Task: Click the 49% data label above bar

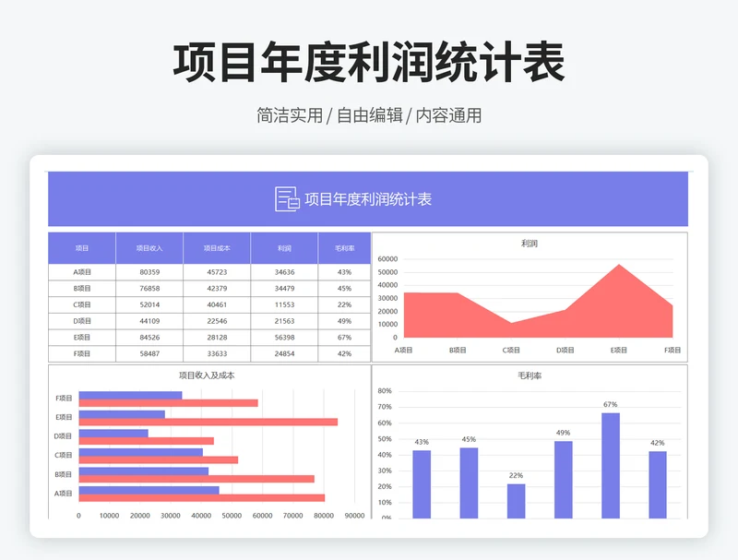Action: click(x=563, y=433)
